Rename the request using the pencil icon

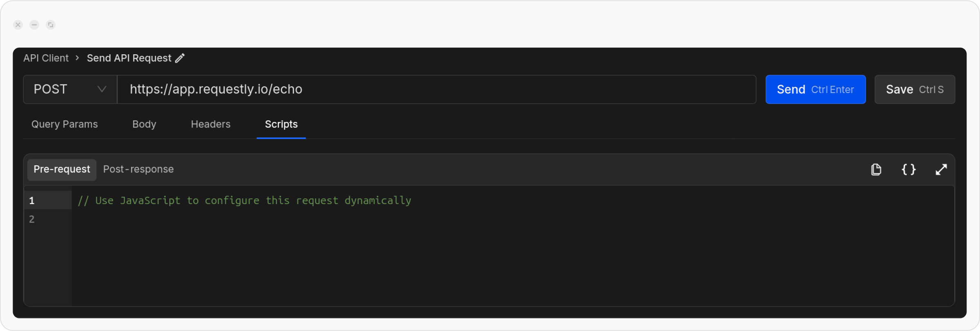(x=179, y=58)
